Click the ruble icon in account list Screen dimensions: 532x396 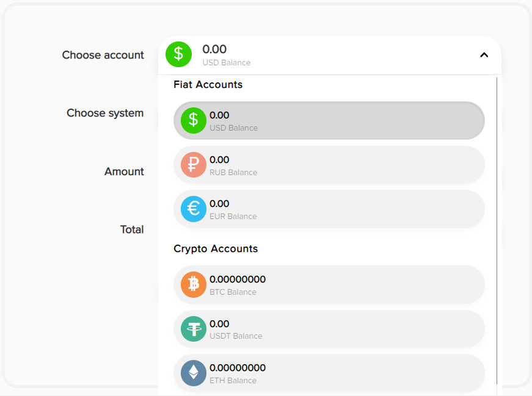(194, 165)
